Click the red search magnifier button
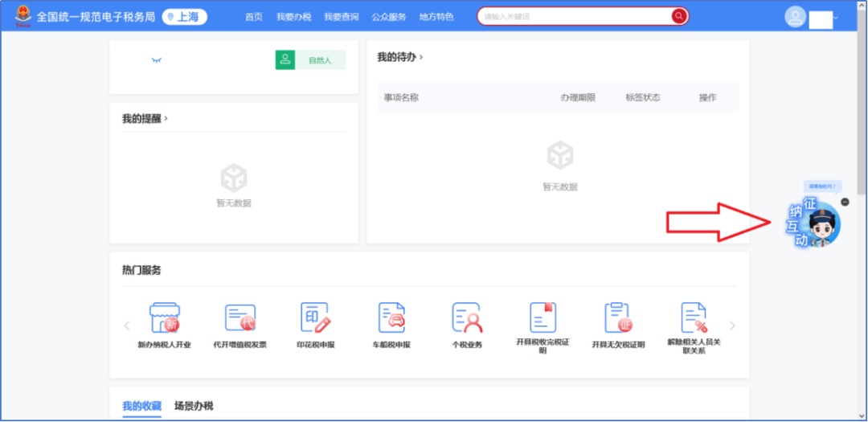This screenshot has height=422, width=868. [679, 16]
